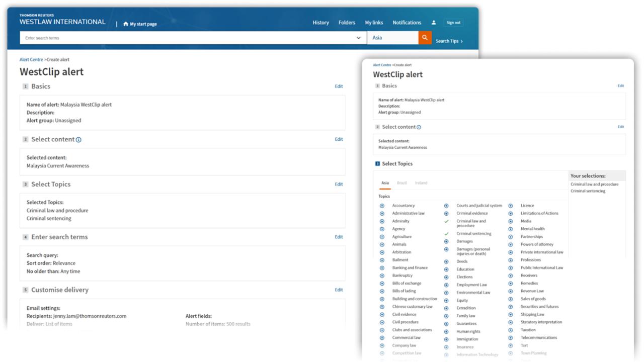Click info icon next to Select content

pyautogui.click(x=78, y=140)
